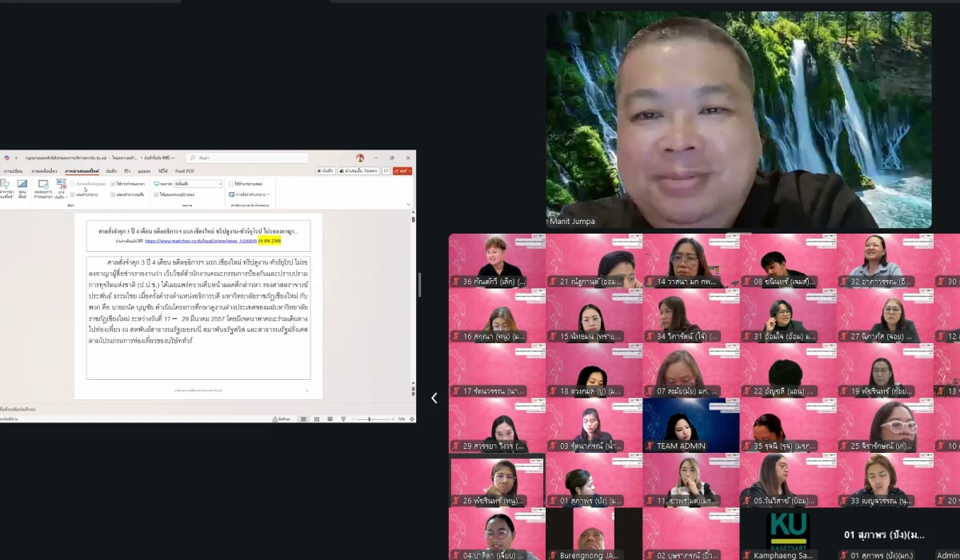
Task: Toggle the Use Presenter View checkbox
Action: (156, 194)
